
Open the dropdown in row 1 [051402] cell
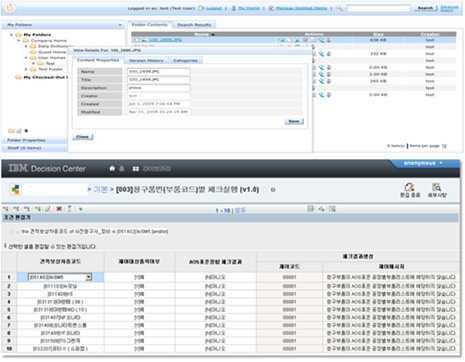pyautogui.click(x=88, y=277)
